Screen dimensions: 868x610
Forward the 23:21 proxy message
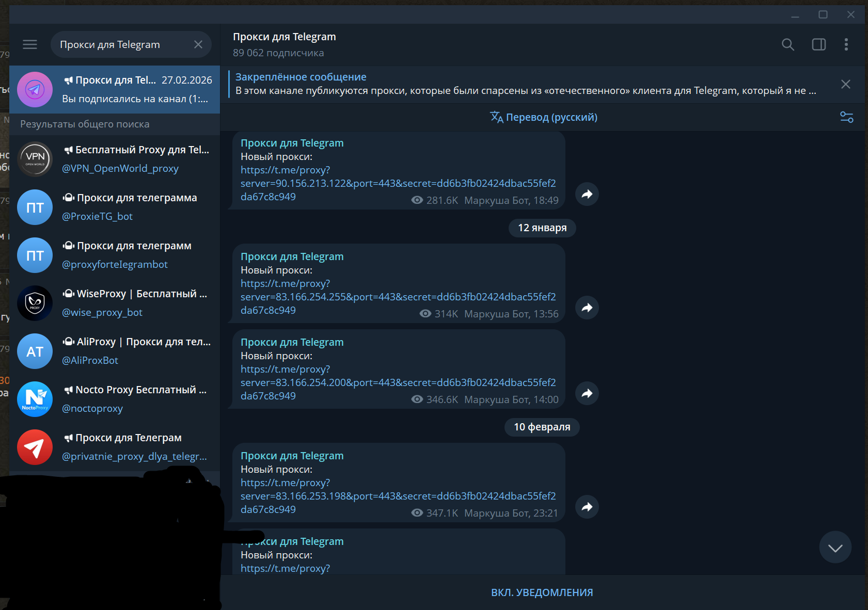[587, 507]
